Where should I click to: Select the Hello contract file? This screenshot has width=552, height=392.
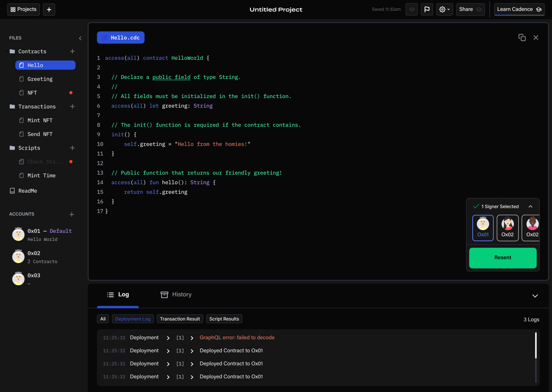pyautogui.click(x=45, y=65)
